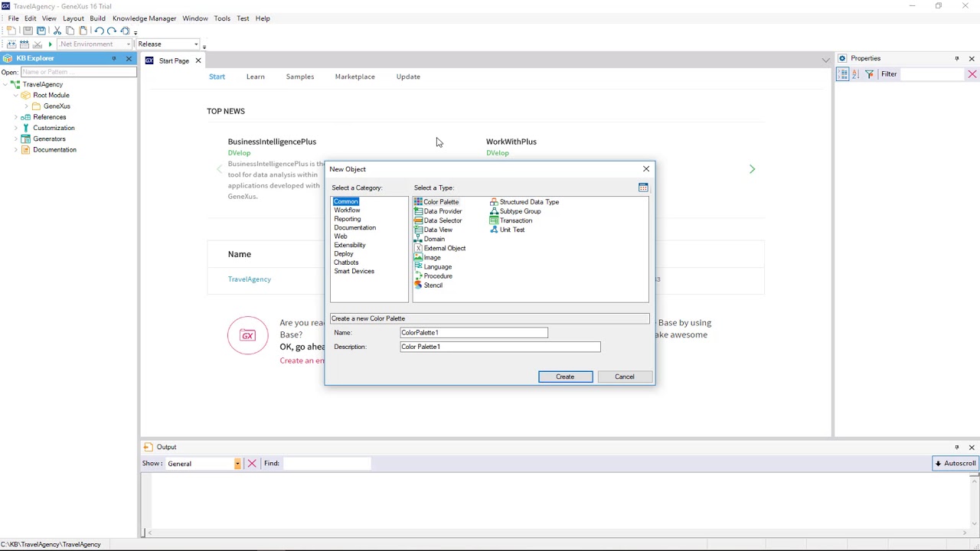The image size is (980, 551).
Task: Expand the Generators tree node
Action: coord(16,139)
